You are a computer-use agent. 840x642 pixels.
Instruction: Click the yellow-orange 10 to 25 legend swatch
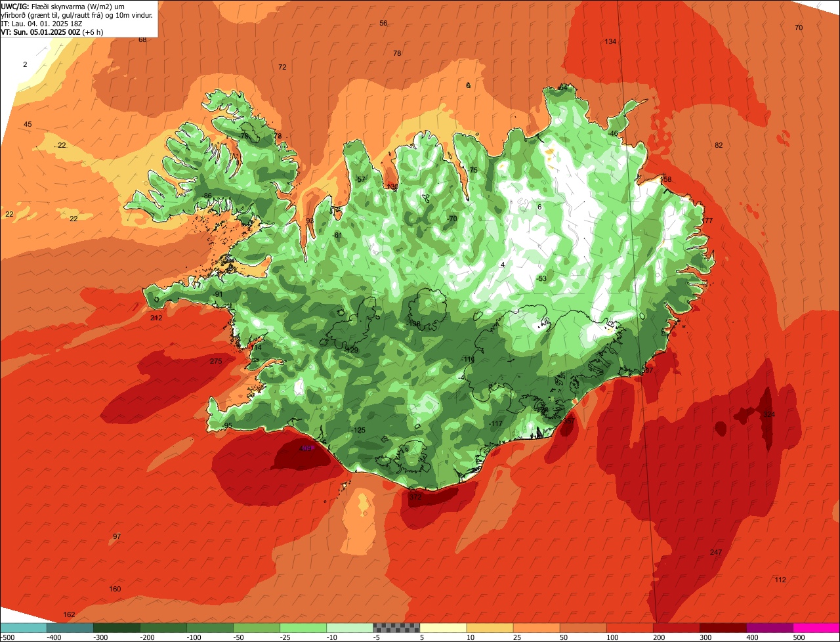tap(490, 628)
